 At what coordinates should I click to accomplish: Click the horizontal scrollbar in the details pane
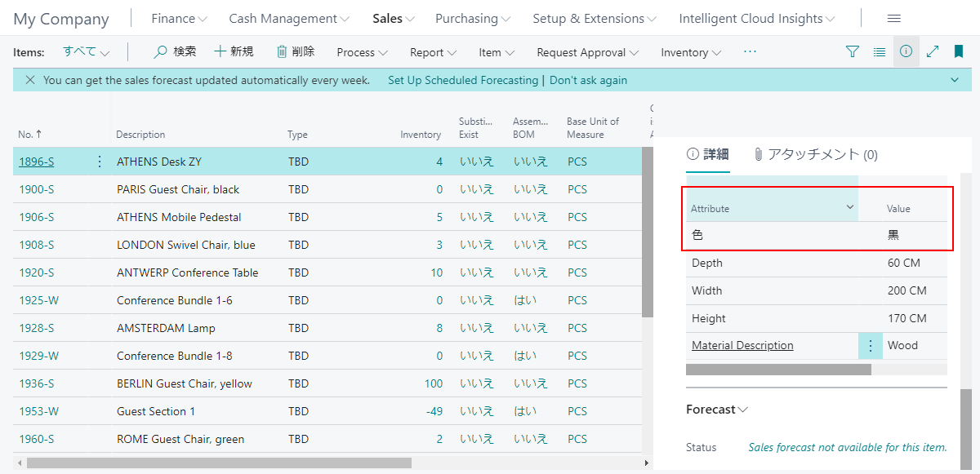(776, 369)
